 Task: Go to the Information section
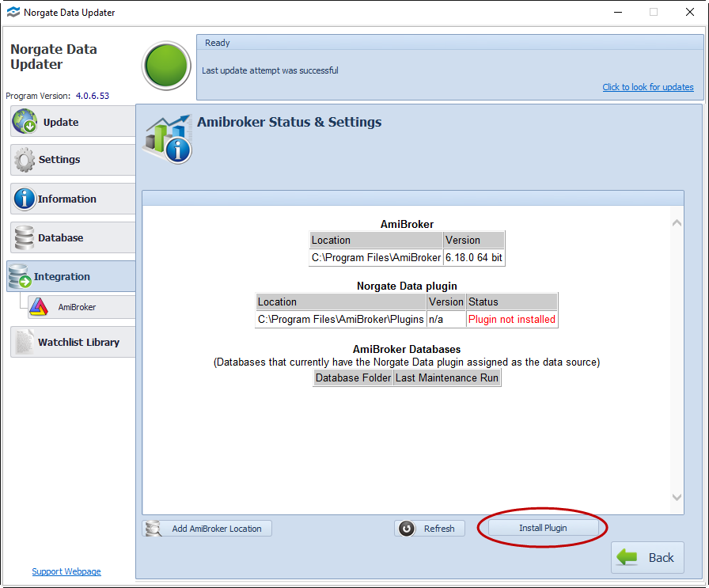pos(73,199)
